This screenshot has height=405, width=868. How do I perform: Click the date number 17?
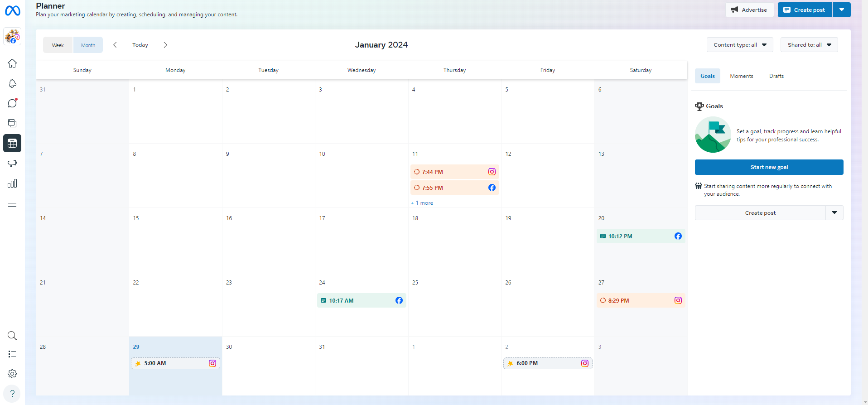point(322,218)
